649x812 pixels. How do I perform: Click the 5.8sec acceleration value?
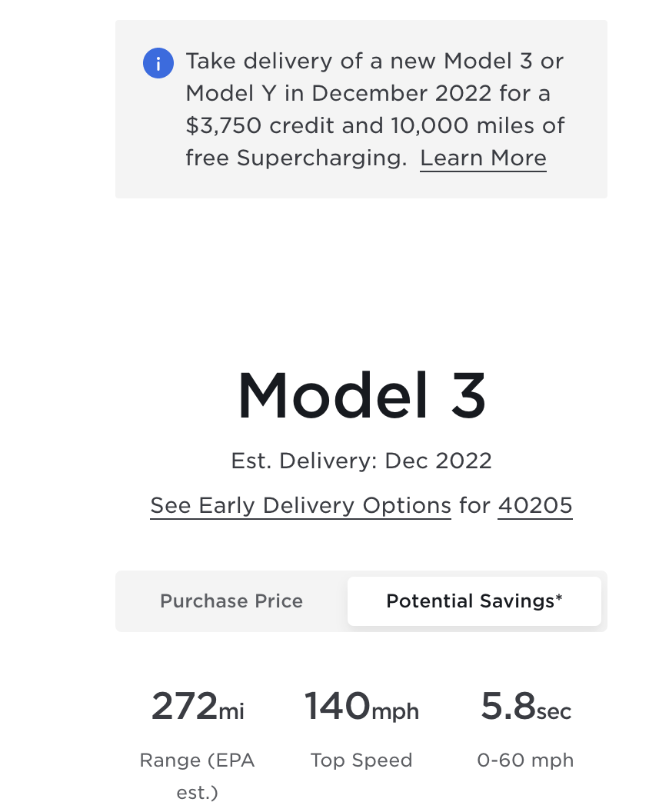[x=526, y=707]
